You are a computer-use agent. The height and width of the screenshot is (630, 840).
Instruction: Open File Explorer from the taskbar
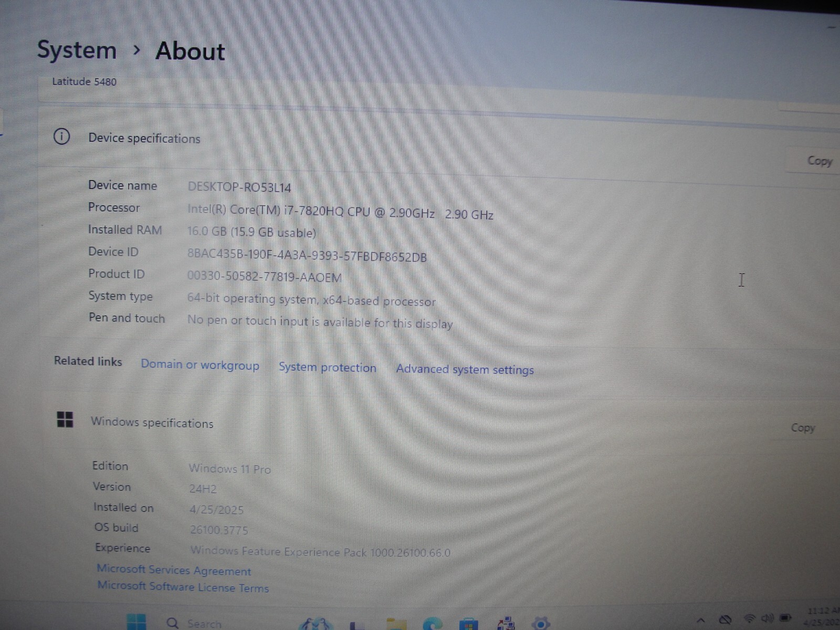[395, 625]
